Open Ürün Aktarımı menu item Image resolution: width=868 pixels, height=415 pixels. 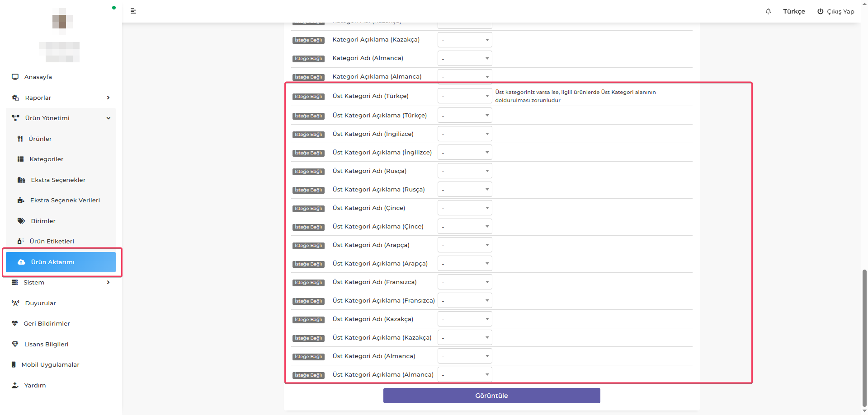click(61, 262)
